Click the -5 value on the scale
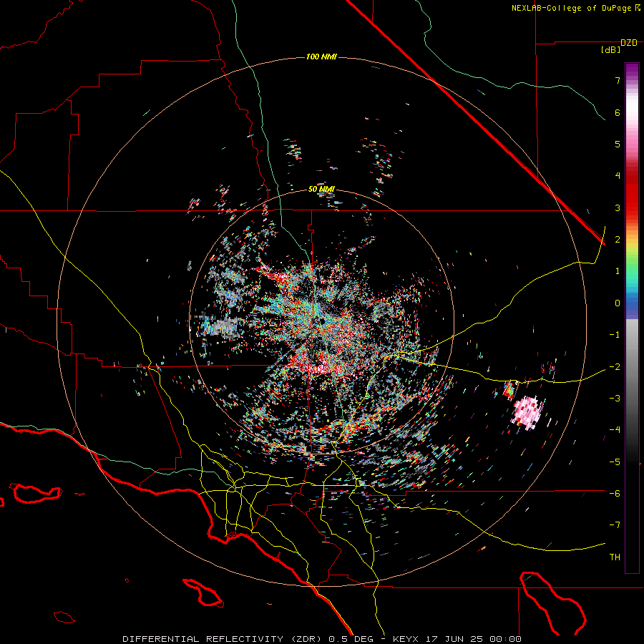Viewport: 644px width, 644px height. click(615, 462)
